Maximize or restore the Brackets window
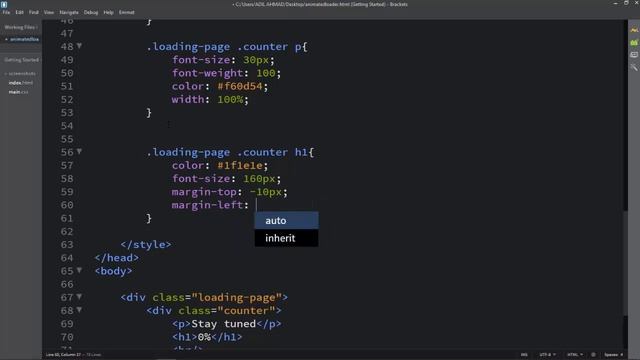This screenshot has width=640, height=360. 626,3
